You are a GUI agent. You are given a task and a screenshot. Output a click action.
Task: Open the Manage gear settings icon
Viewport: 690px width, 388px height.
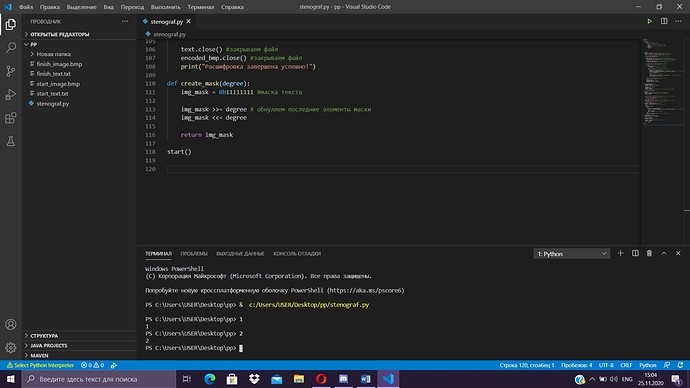[11, 348]
